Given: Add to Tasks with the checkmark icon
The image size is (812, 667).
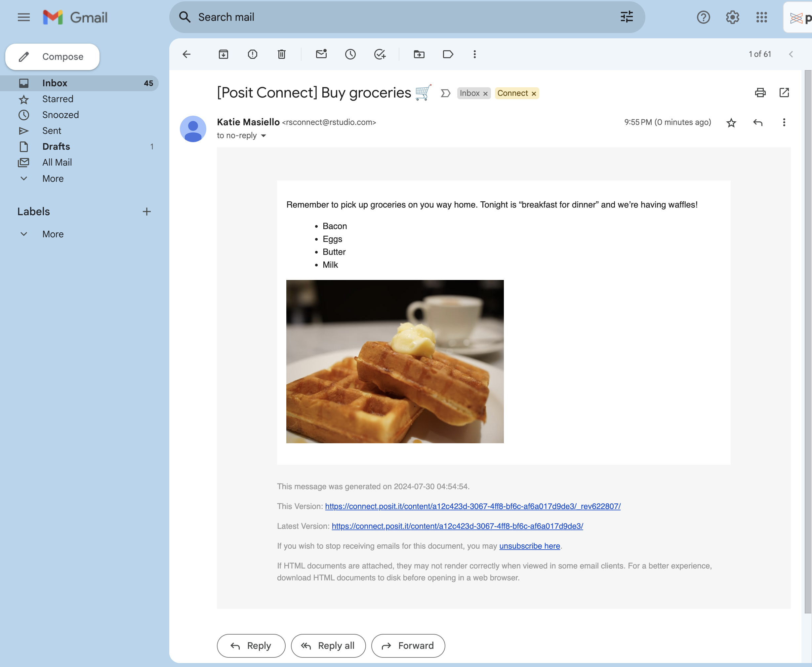Looking at the screenshot, I should point(380,54).
